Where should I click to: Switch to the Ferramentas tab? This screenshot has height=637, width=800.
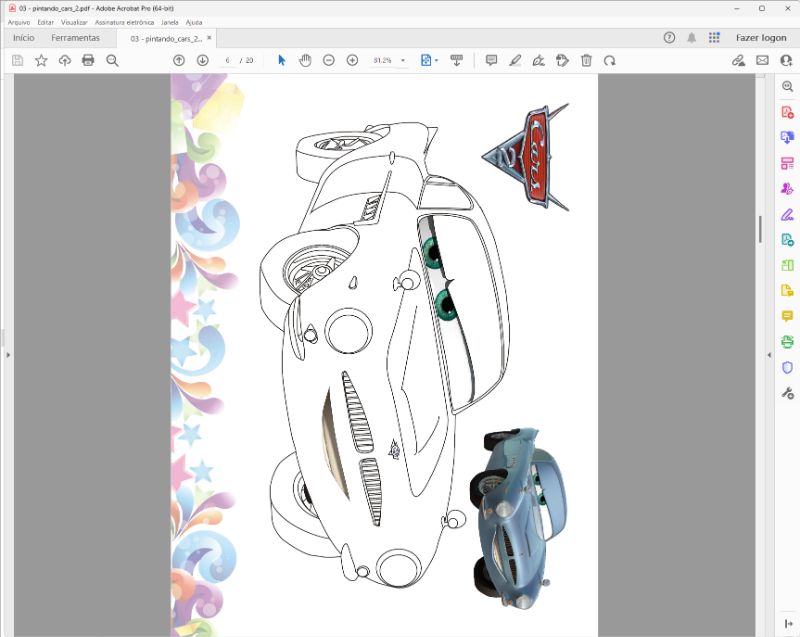point(76,38)
